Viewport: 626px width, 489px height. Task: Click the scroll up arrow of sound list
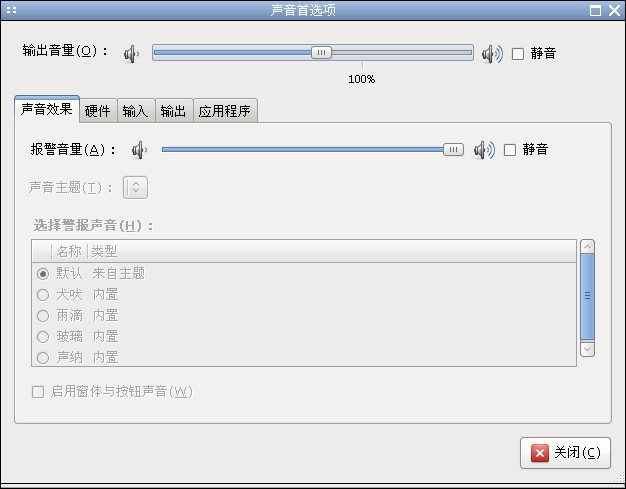[587, 247]
